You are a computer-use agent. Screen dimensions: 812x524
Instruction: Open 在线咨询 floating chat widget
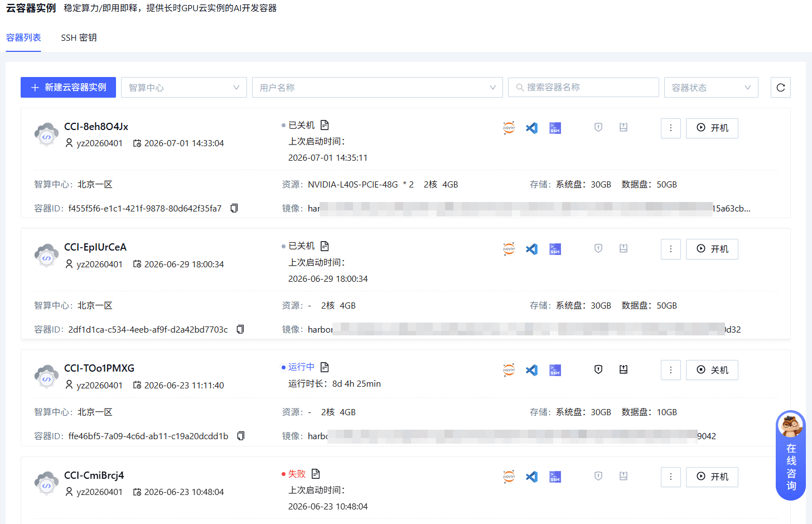pyautogui.click(x=791, y=455)
